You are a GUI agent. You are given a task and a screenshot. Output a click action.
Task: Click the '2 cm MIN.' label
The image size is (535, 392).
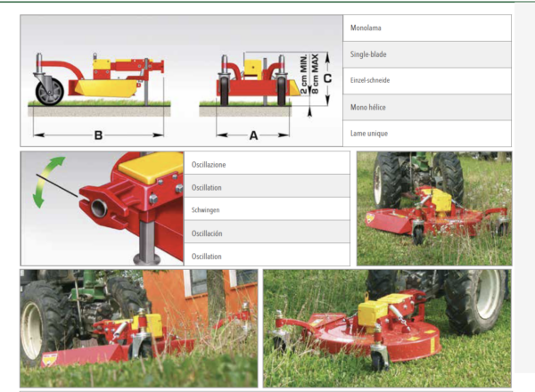tap(303, 74)
